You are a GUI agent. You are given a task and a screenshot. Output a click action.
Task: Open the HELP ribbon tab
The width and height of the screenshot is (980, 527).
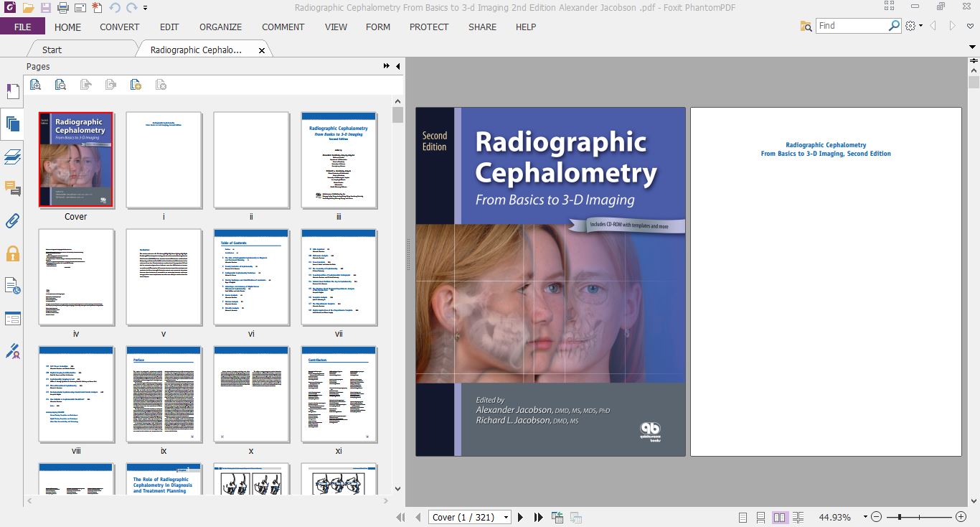[x=526, y=27]
